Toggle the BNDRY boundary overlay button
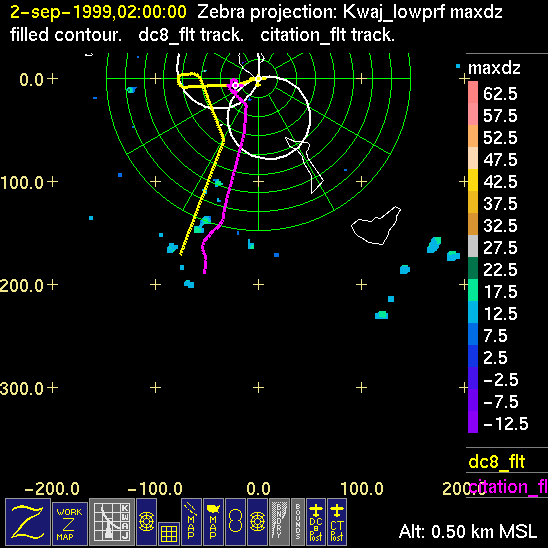Screen dimensions: 548x548 pos(279,522)
